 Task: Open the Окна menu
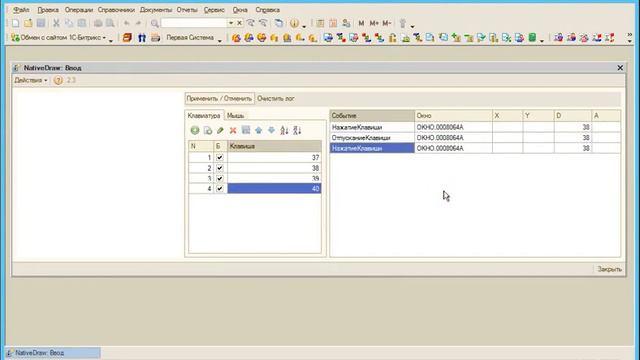pyautogui.click(x=240, y=10)
